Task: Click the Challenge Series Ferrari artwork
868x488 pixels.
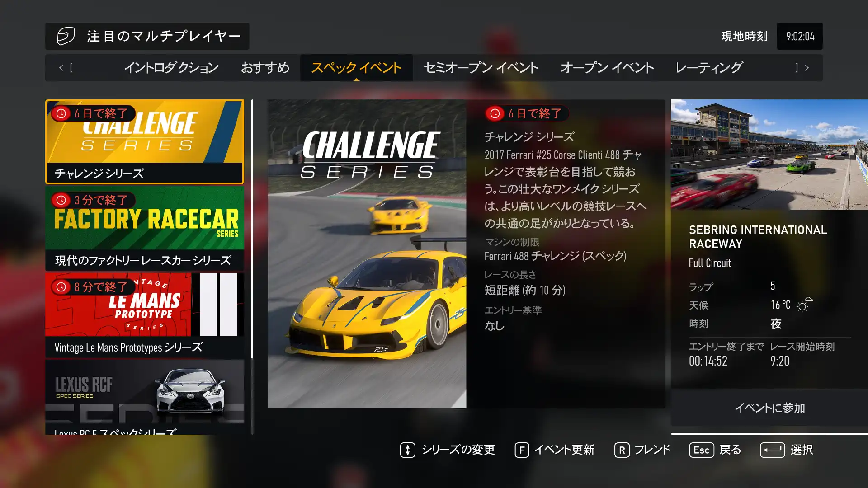Action: coord(367,254)
